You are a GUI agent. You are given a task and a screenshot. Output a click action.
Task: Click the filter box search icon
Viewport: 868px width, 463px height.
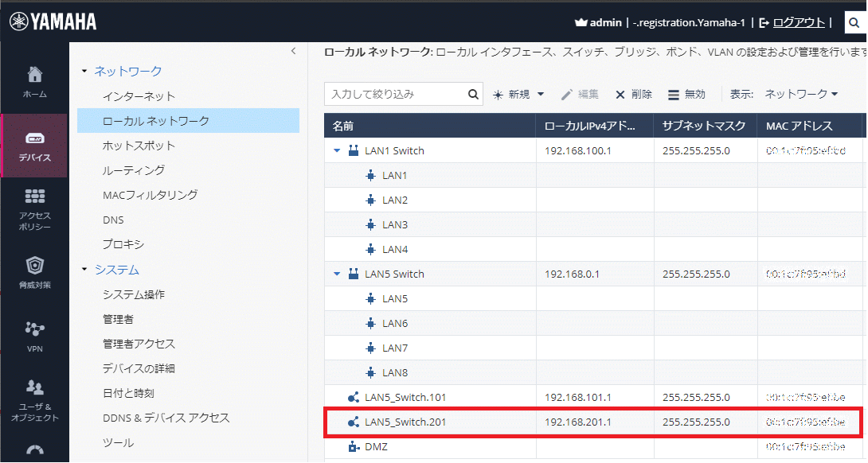473,94
